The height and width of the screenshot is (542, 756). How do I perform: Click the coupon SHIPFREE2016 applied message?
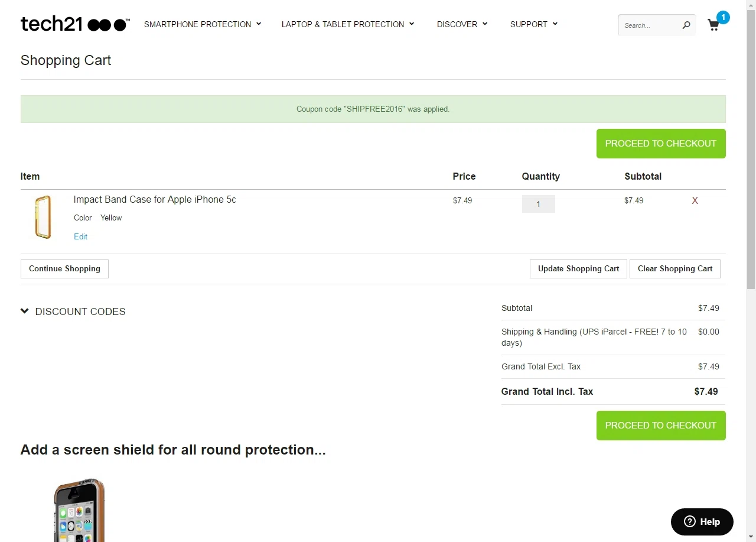(373, 109)
